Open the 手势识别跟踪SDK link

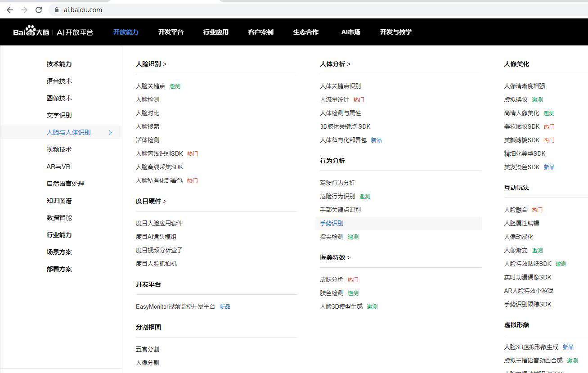point(528,304)
